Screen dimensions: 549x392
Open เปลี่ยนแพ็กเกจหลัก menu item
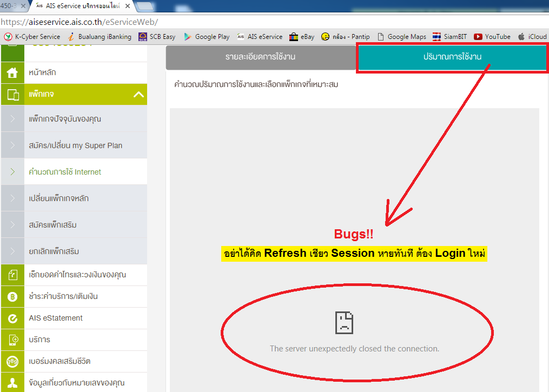[74, 198]
